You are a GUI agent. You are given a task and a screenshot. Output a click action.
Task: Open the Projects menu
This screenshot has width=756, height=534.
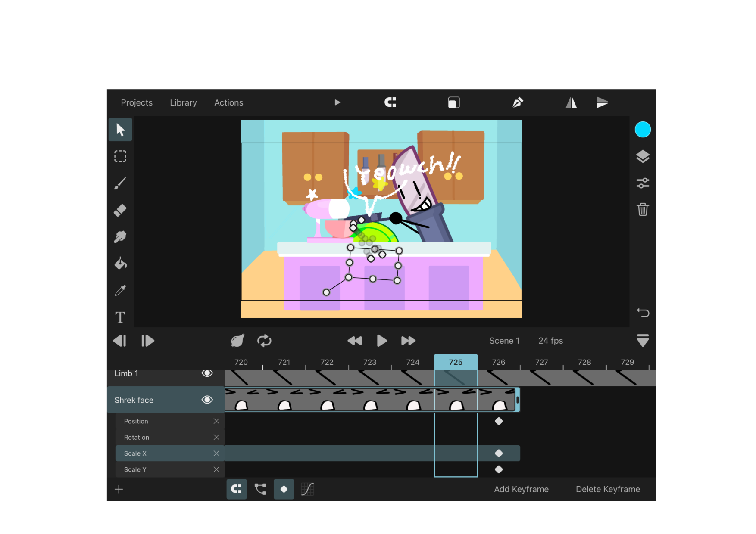137,102
